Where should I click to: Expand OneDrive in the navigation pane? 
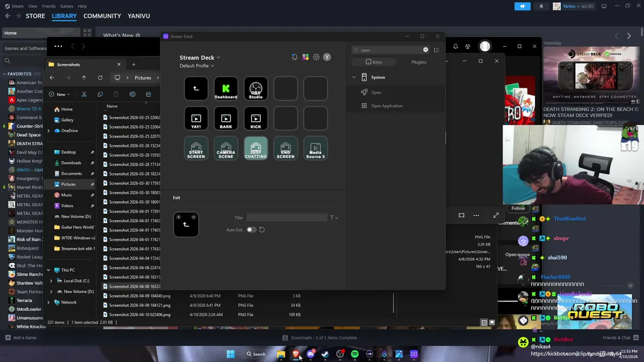49,131
